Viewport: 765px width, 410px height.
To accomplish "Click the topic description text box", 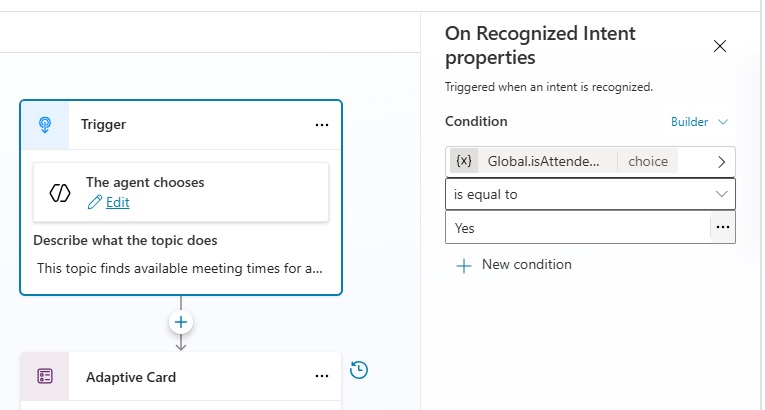I will 181,268.
